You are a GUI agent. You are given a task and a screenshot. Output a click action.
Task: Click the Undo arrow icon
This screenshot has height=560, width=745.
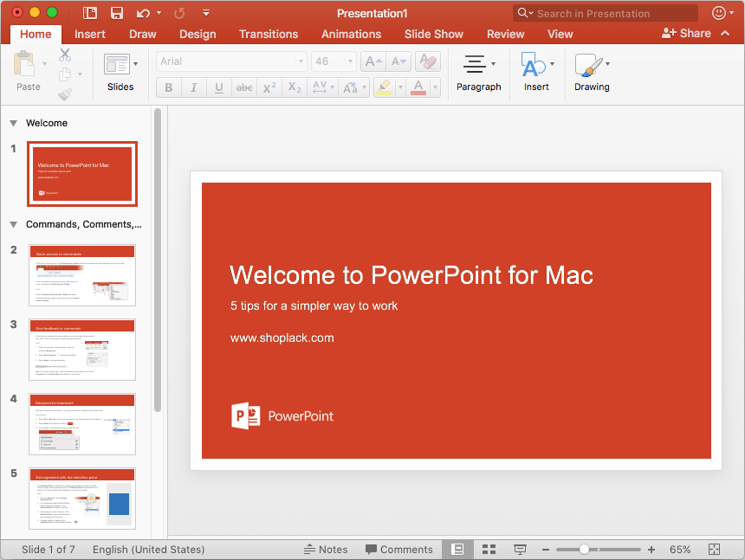[143, 13]
